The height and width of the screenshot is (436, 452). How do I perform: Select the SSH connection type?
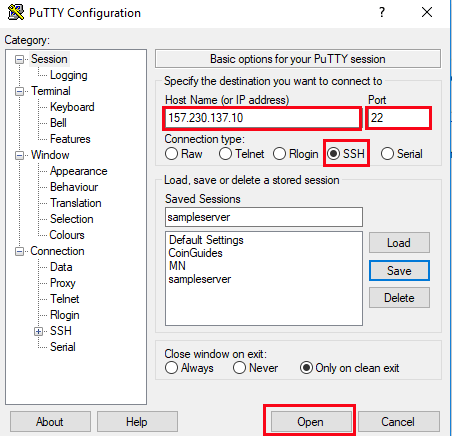coord(333,154)
